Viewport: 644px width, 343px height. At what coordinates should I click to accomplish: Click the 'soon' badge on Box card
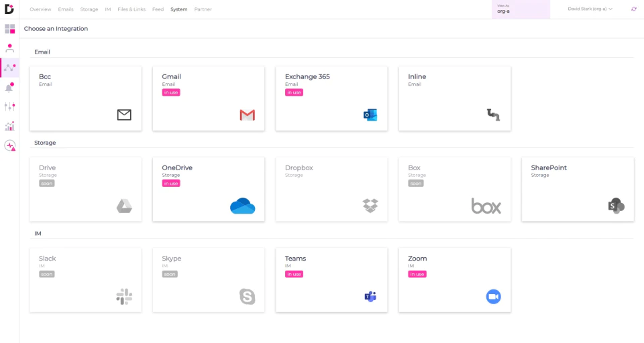[x=416, y=184]
